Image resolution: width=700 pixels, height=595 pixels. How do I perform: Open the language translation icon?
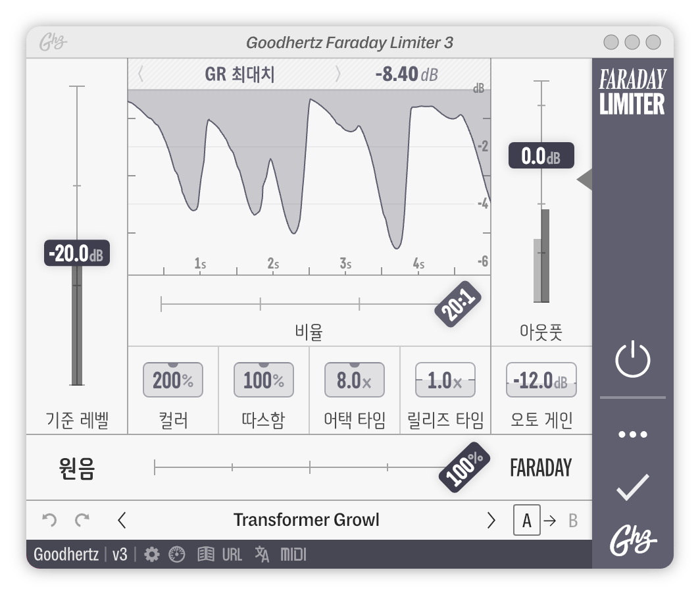pyautogui.click(x=262, y=554)
